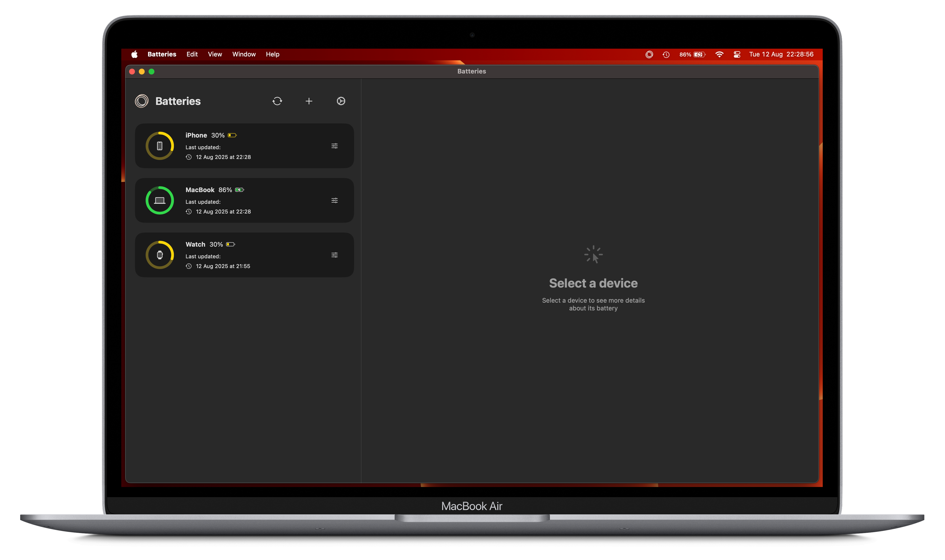Open the View menu
945x560 pixels.
coord(215,54)
